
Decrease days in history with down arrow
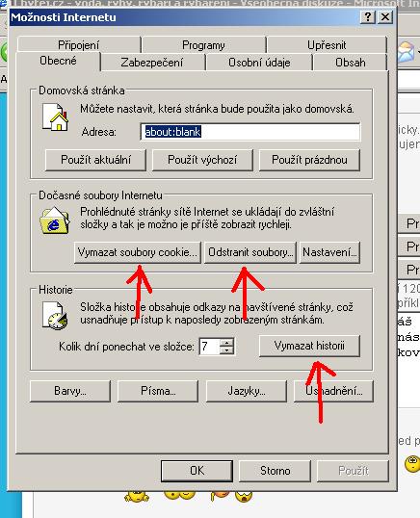click(x=226, y=350)
